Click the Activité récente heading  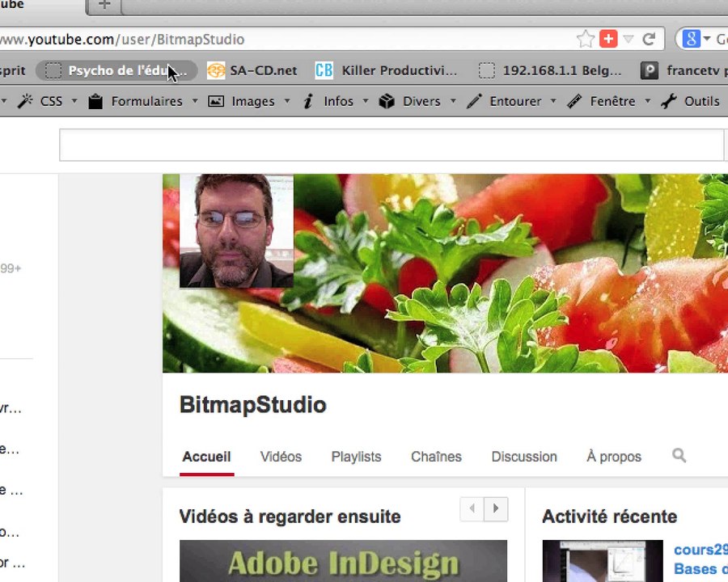[610, 517]
